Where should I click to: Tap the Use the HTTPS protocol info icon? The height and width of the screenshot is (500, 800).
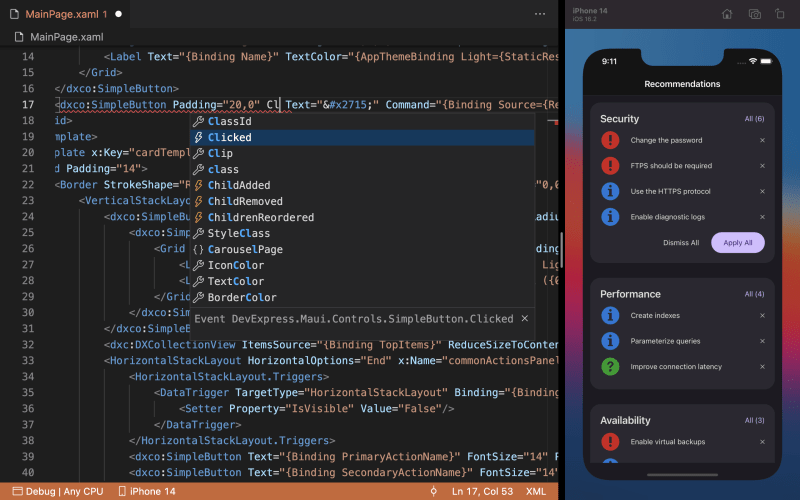pyautogui.click(x=610, y=191)
